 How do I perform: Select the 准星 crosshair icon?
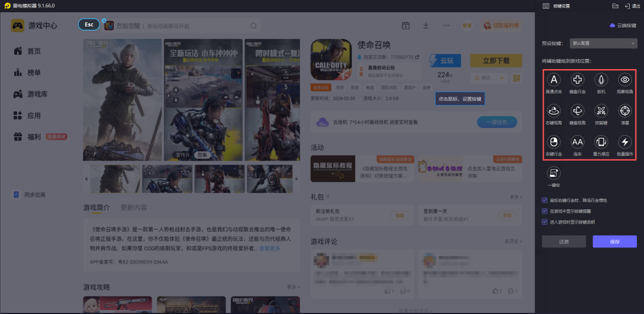625,111
